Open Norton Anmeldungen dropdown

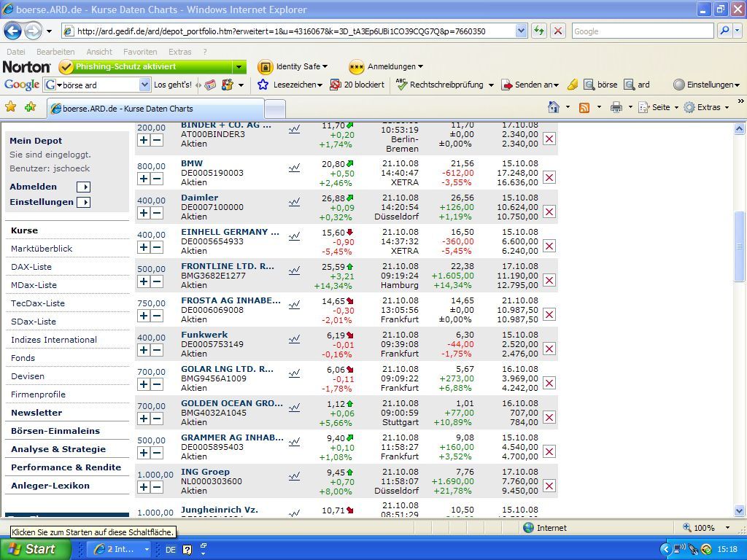pos(386,66)
